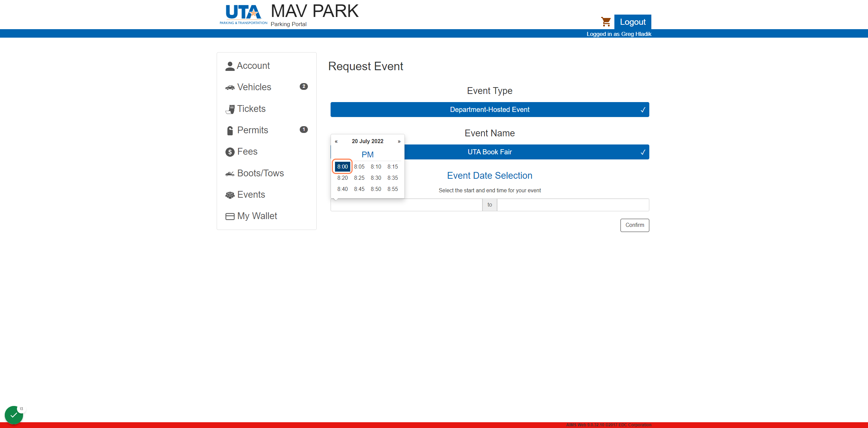Click the Logout button
Viewport: 868px width, 428px height.
pos(633,22)
